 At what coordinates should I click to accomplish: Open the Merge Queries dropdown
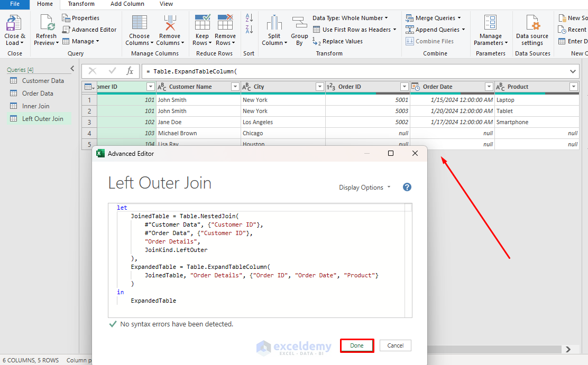point(433,18)
